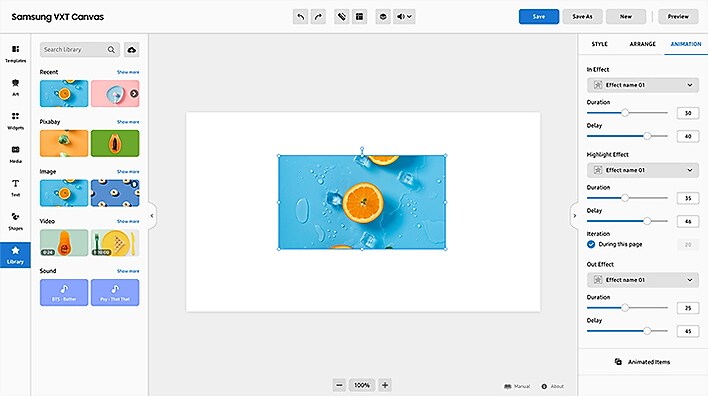
Task: Switch to the ANIMATION tab
Action: point(685,44)
